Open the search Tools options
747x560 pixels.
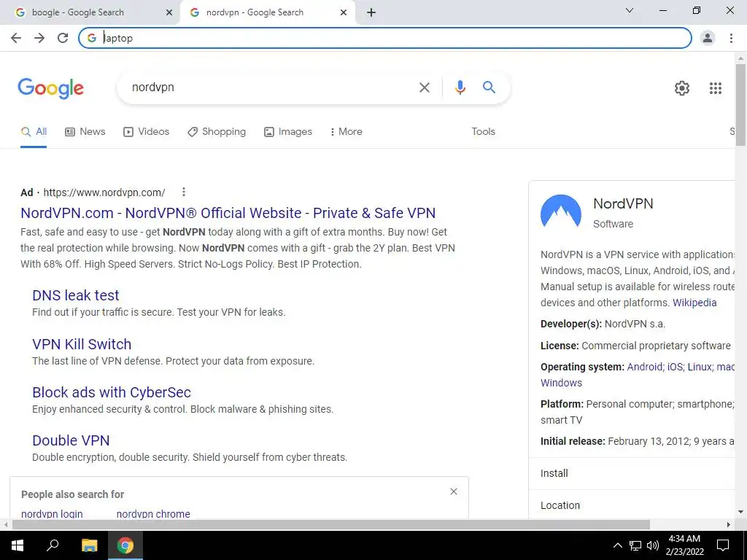click(483, 132)
